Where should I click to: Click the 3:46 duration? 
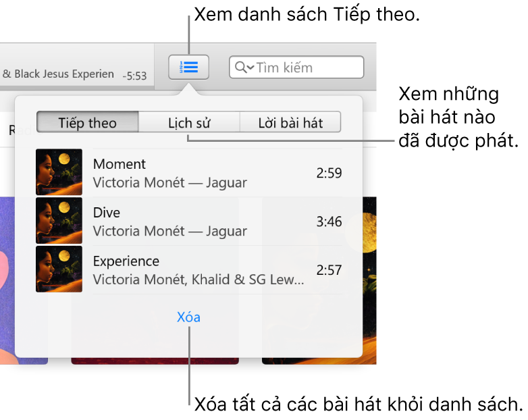(329, 221)
